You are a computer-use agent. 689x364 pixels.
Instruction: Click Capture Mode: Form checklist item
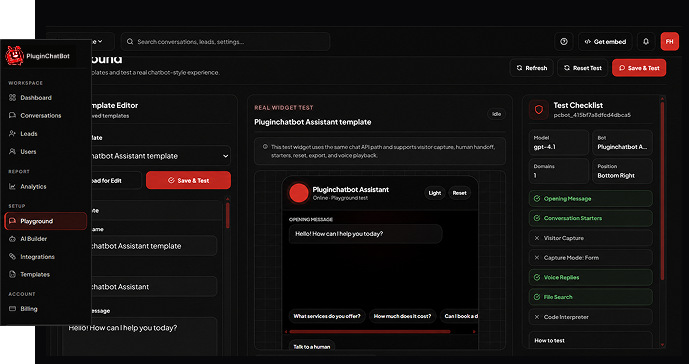point(591,258)
